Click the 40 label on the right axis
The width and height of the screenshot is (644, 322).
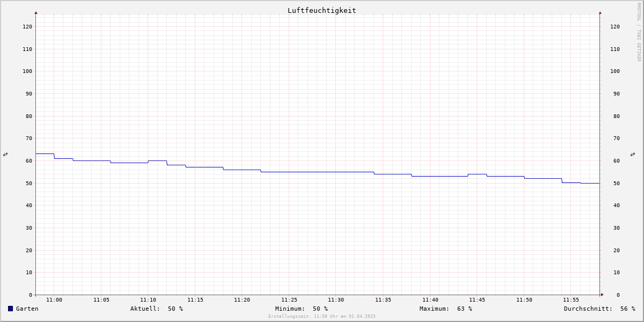617,205
